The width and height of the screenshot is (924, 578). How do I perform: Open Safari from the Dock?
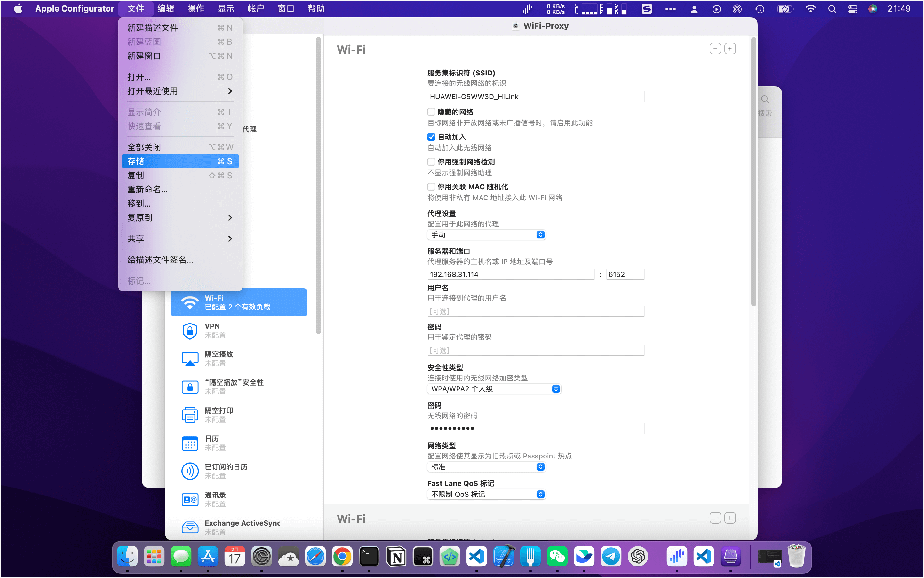coord(315,557)
